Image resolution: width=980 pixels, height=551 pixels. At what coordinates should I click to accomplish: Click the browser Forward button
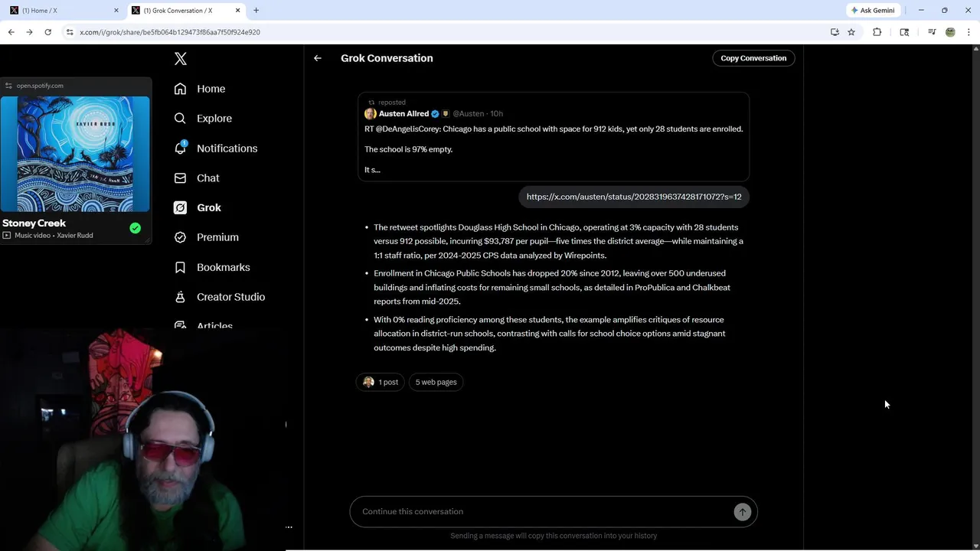[x=29, y=32]
